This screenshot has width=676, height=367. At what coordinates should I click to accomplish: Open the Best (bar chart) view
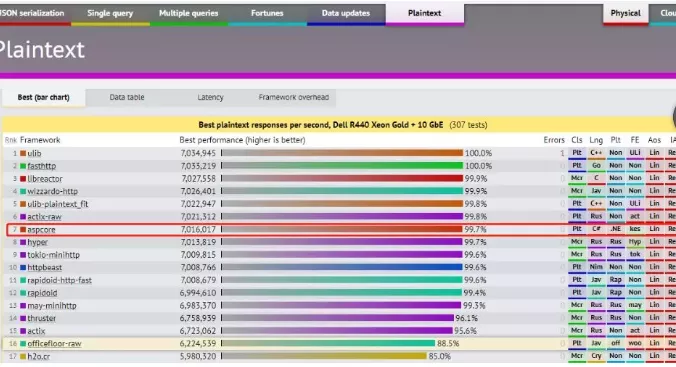tap(43, 97)
